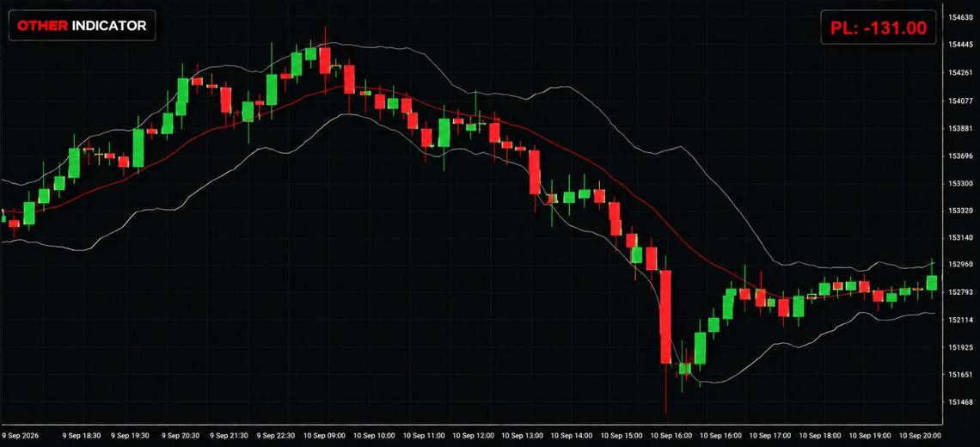Select the 153300 price axis label
The width and height of the screenshot is (980, 447).
pyautogui.click(x=961, y=184)
